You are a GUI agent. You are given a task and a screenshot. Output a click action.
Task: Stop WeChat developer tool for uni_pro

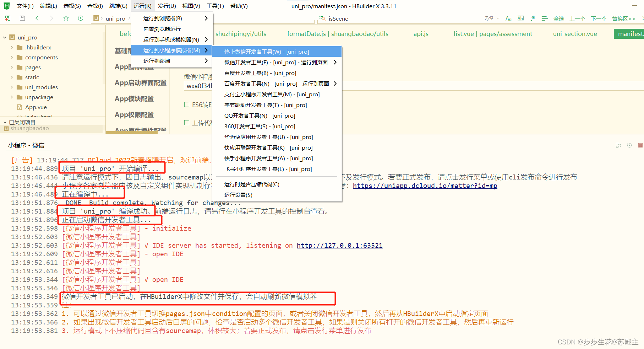pyautogui.click(x=277, y=52)
